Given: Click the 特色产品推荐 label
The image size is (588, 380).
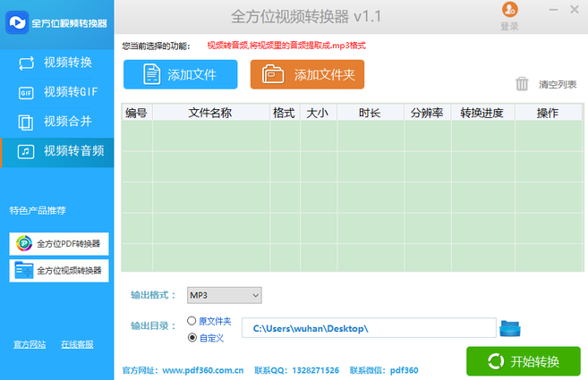Looking at the screenshot, I should 38,210.
